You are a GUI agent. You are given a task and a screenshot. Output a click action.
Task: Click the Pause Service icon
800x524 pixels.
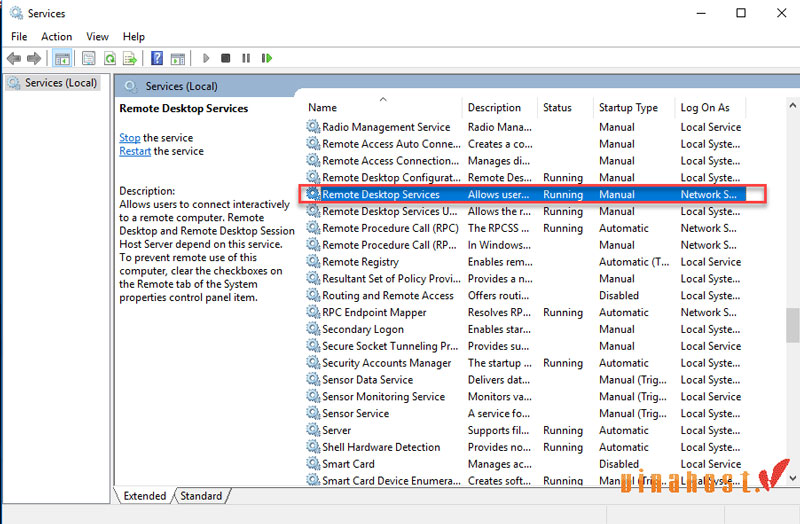[x=246, y=58]
